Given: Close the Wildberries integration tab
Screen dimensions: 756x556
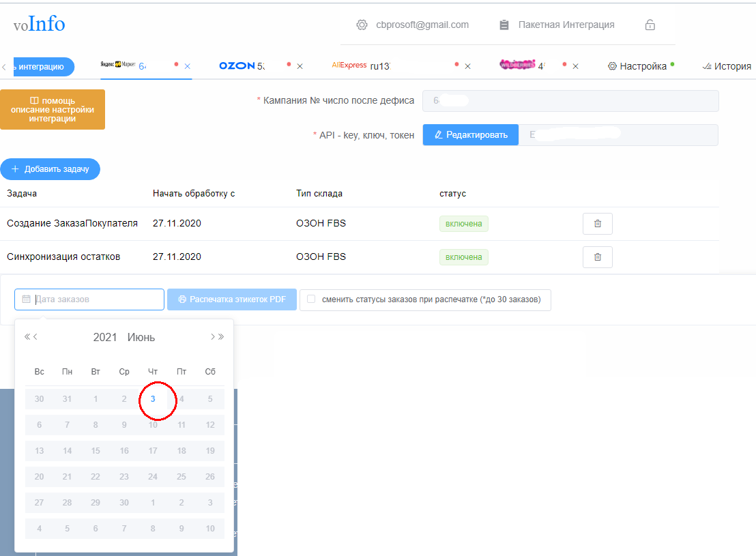Looking at the screenshot, I should click(x=575, y=66).
